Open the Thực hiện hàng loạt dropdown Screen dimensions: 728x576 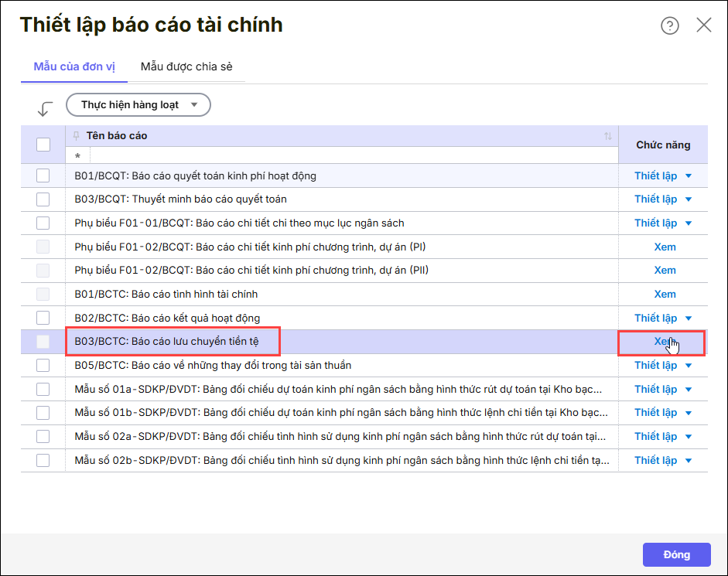click(138, 105)
